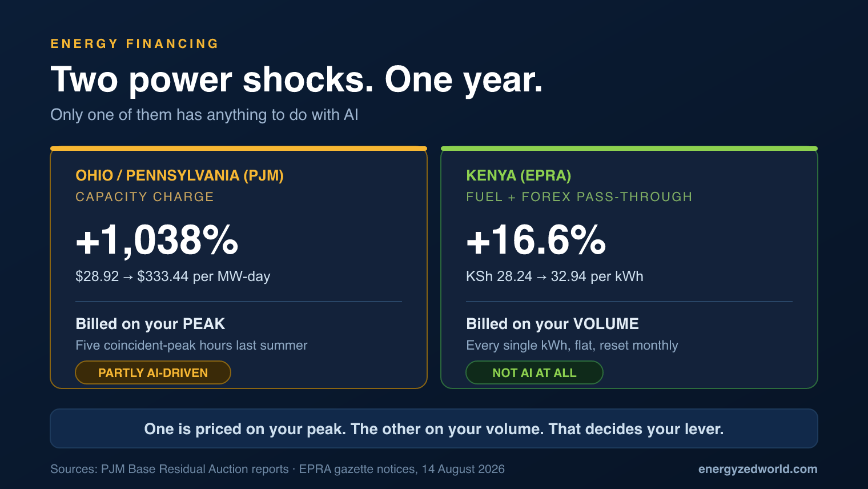Click the +1,038% figure

pyautogui.click(x=157, y=240)
